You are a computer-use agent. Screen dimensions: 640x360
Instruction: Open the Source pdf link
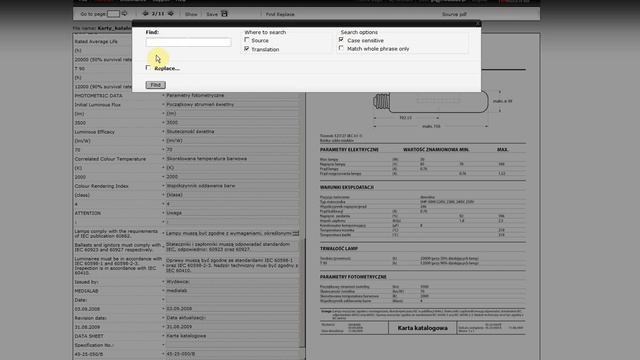pyautogui.click(x=454, y=14)
